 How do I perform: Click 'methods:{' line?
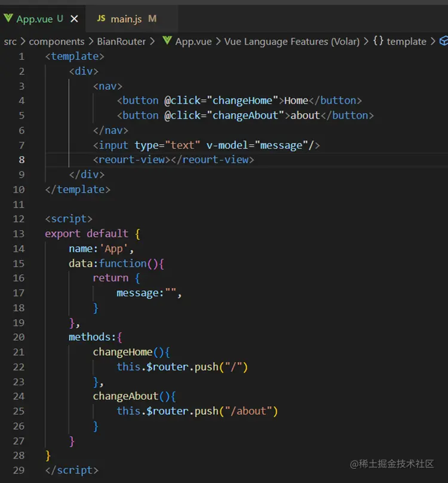click(96, 337)
